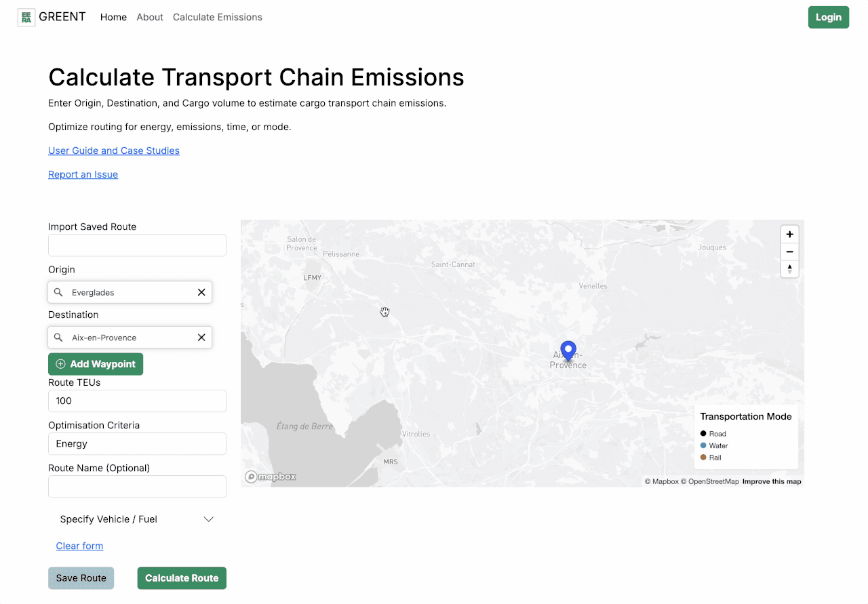Click the search magnifier in the Origin field
Viewport: 868px width, 604px height.
coord(58,292)
